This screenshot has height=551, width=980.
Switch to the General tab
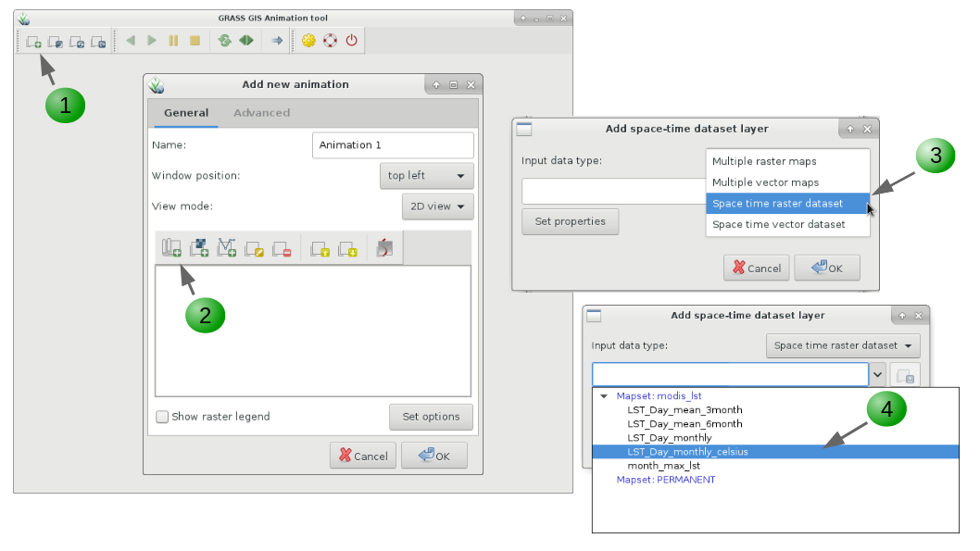click(186, 113)
